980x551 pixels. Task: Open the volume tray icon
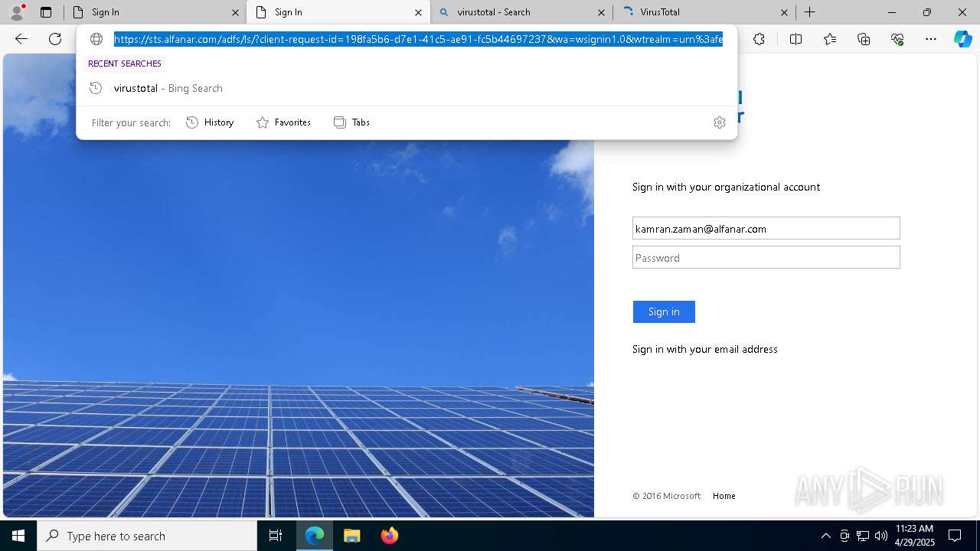[x=881, y=536]
